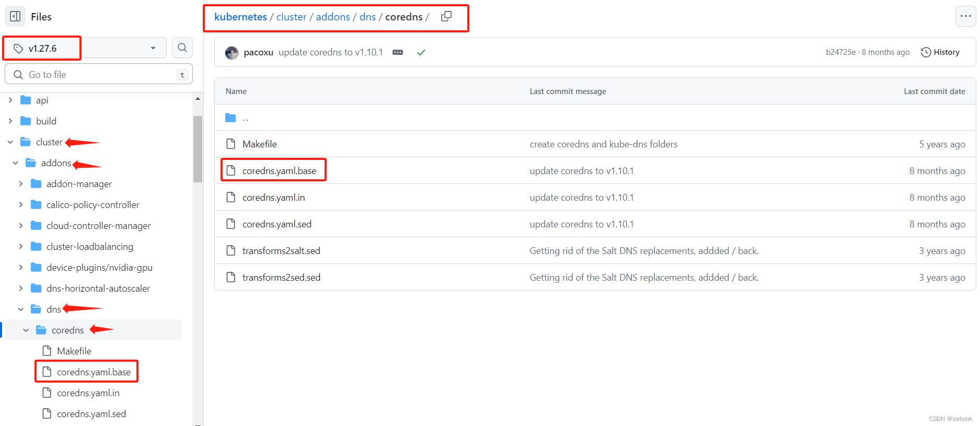Select addon-manager folder in tree

[x=79, y=183]
